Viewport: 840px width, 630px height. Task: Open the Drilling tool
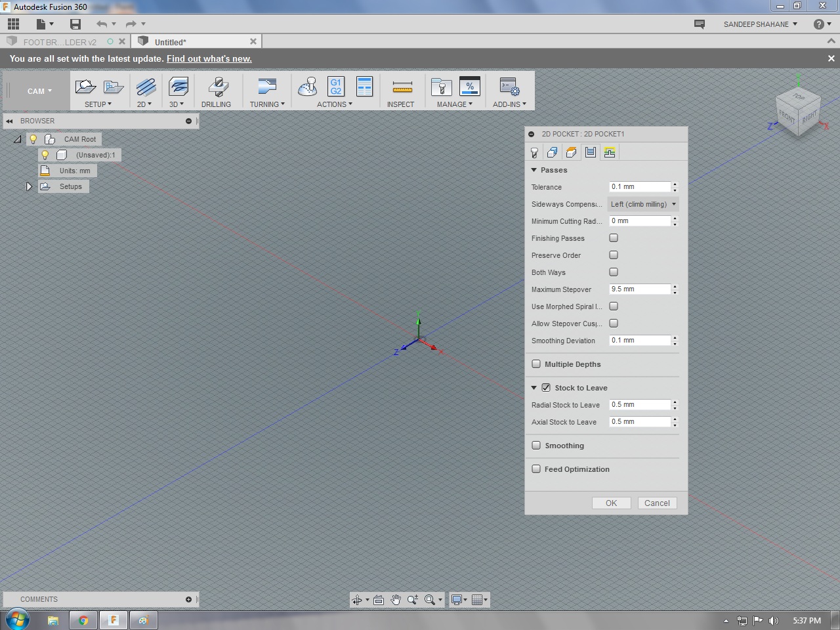pos(217,90)
